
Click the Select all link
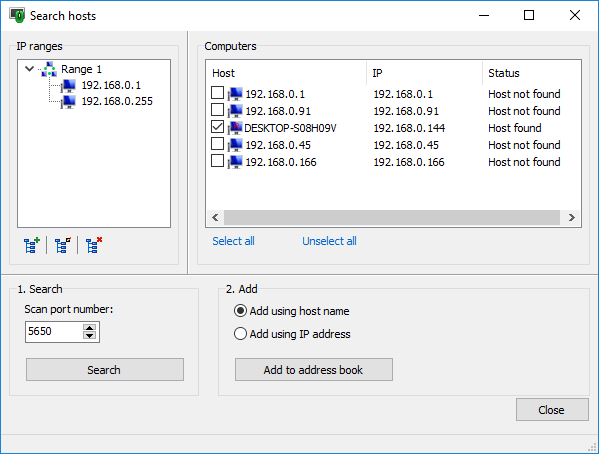233,241
